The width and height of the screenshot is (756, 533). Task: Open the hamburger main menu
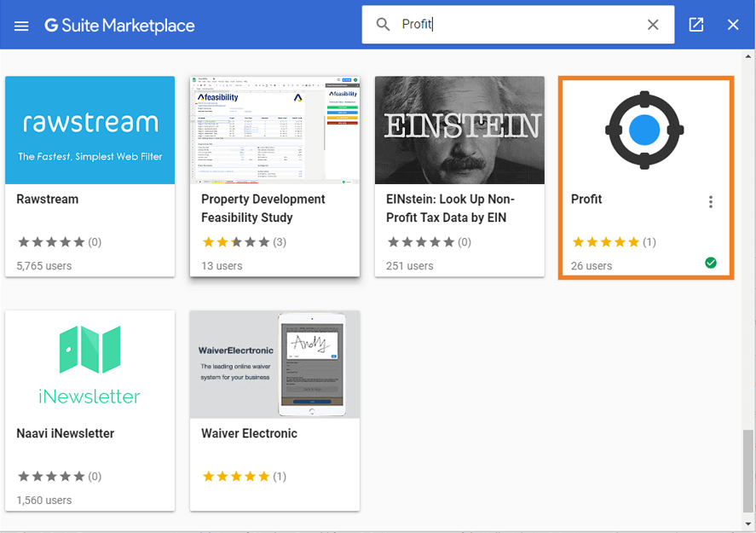click(21, 26)
